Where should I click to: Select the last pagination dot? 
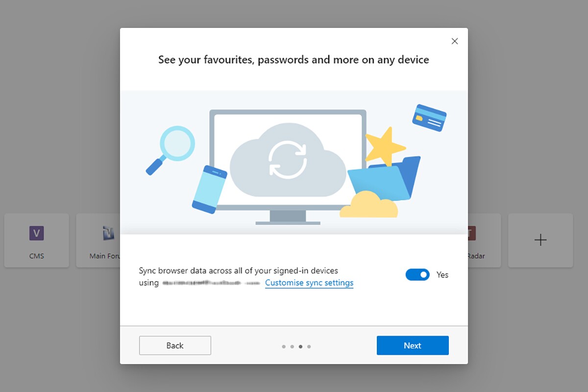click(x=309, y=346)
